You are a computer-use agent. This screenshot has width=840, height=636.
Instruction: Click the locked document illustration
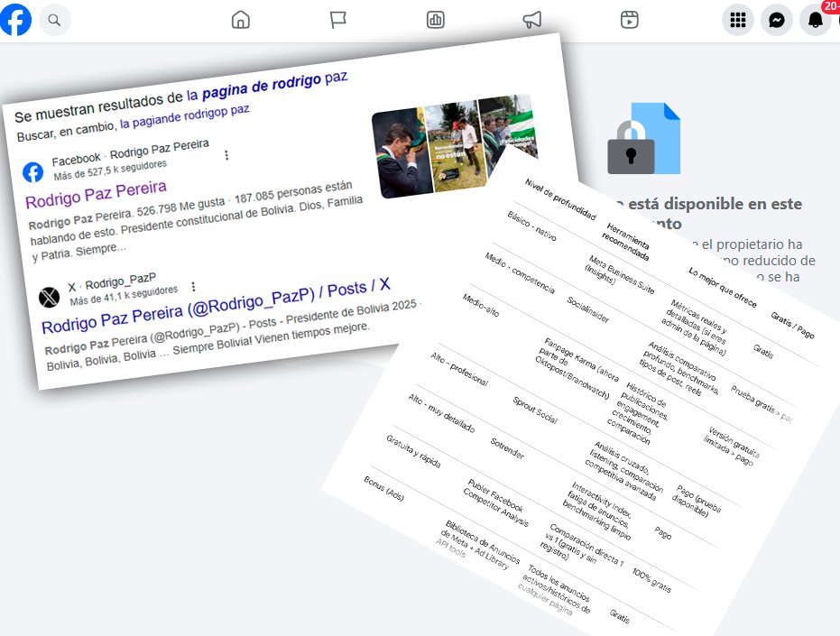(x=644, y=138)
